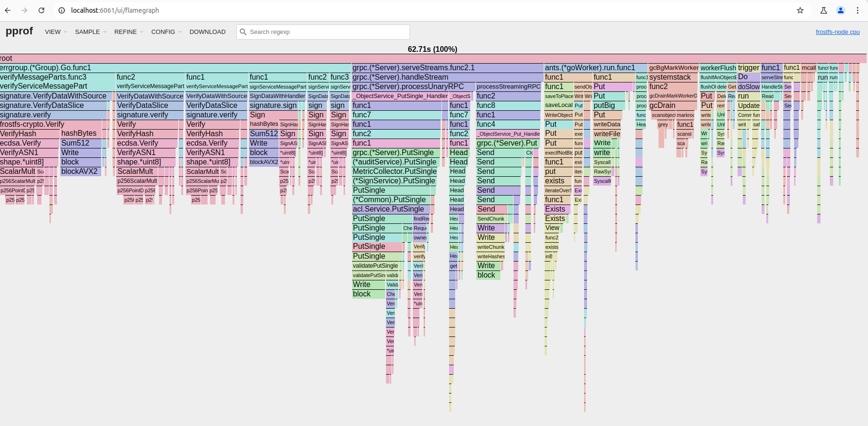
Task: Click the browser address bar URL
Action: point(115,10)
